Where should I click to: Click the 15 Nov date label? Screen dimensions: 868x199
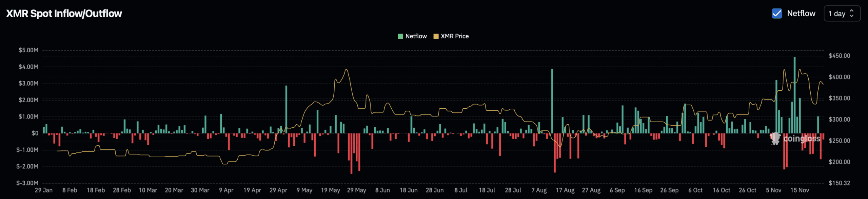click(x=800, y=190)
